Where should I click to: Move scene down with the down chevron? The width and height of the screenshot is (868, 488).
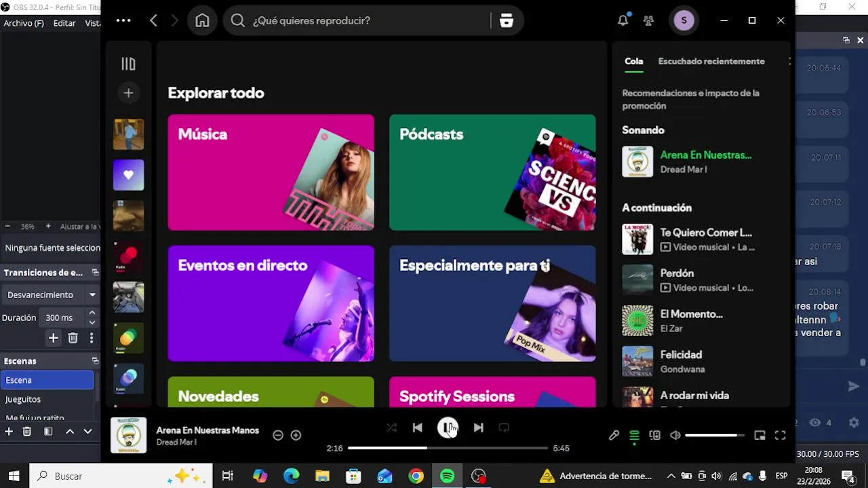tap(87, 431)
